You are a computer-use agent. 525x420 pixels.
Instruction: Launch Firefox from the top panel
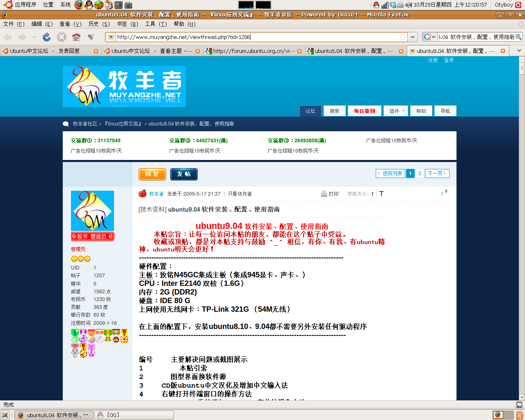coord(79,5)
